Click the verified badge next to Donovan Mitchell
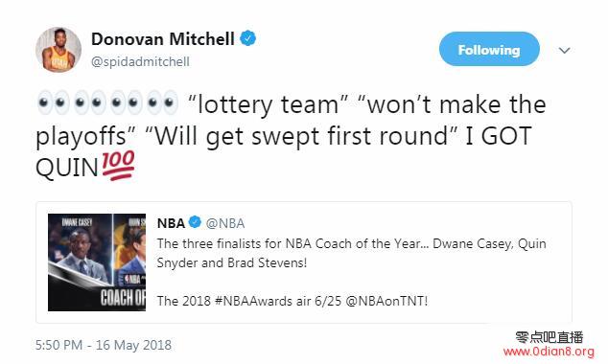 click(247, 38)
